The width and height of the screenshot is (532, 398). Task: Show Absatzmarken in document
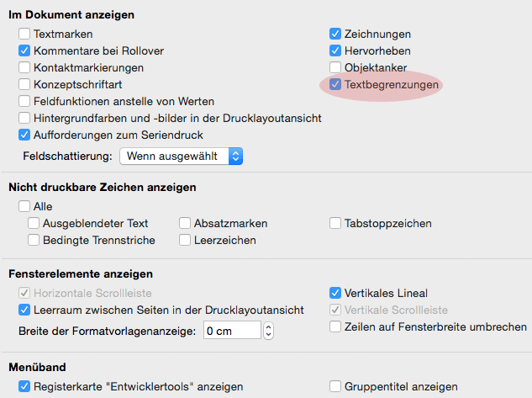coord(185,224)
